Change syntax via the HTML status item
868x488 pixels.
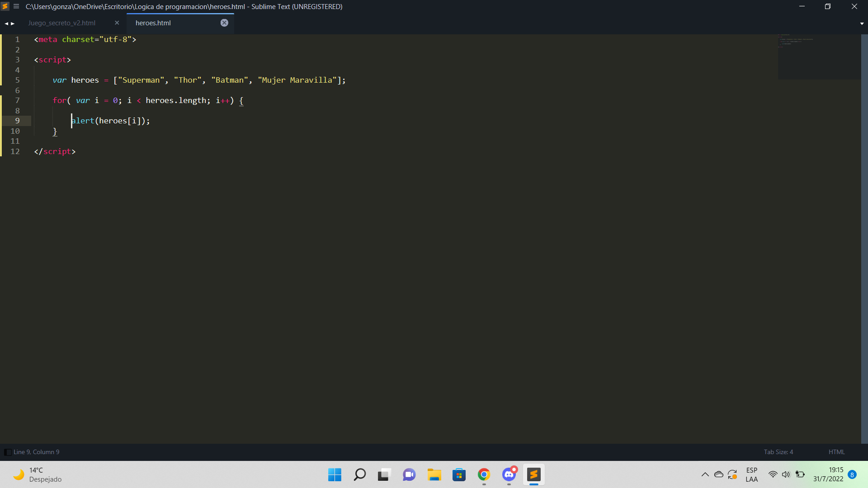(836, 452)
